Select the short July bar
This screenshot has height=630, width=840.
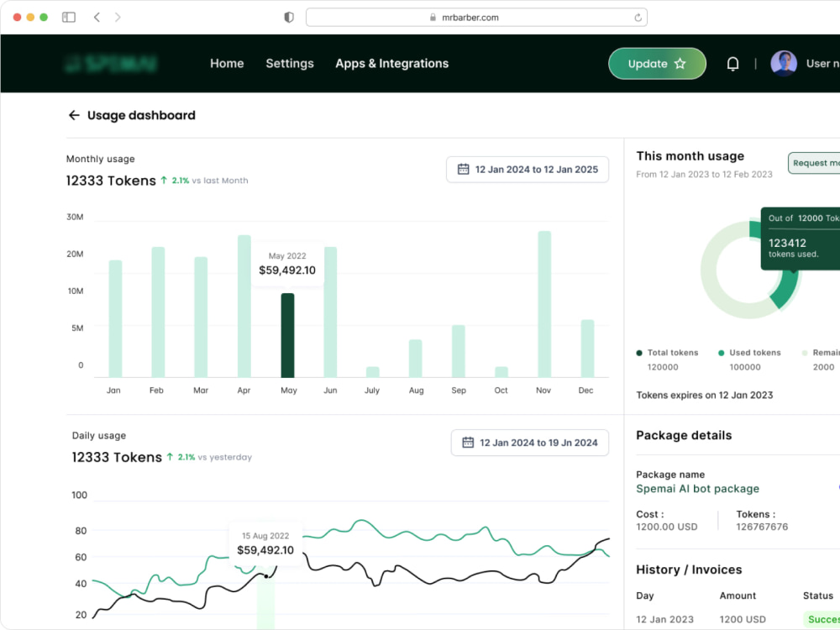(x=373, y=372)
